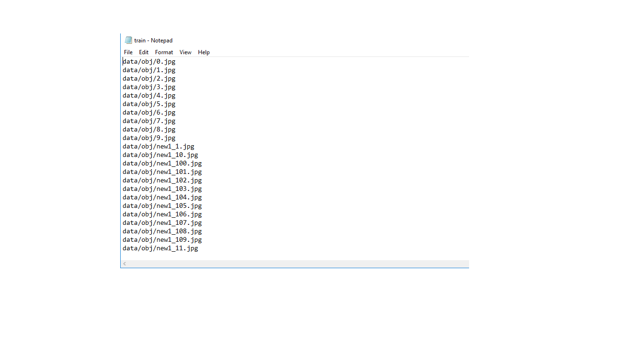Open the View menu
Image resolution: width=644 pixels, height=362 pixels.
[x=185, y=52]
